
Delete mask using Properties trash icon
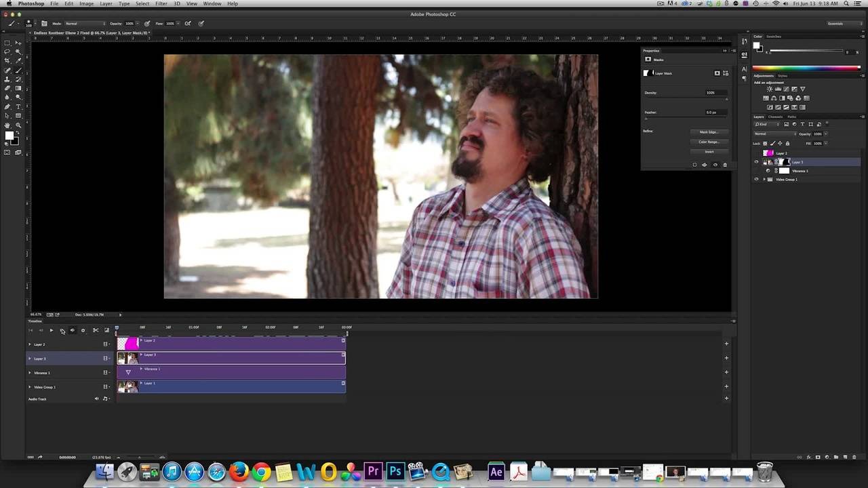(725, 165)
